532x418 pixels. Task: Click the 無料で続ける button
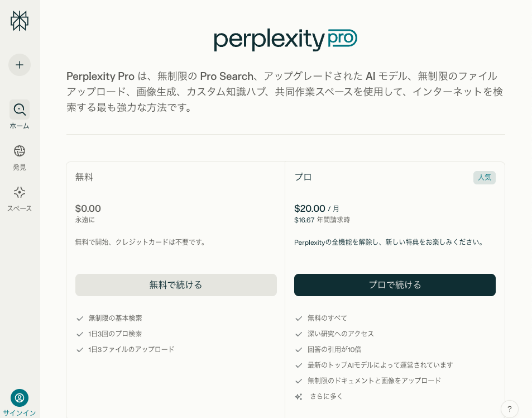tap(176, 285)
